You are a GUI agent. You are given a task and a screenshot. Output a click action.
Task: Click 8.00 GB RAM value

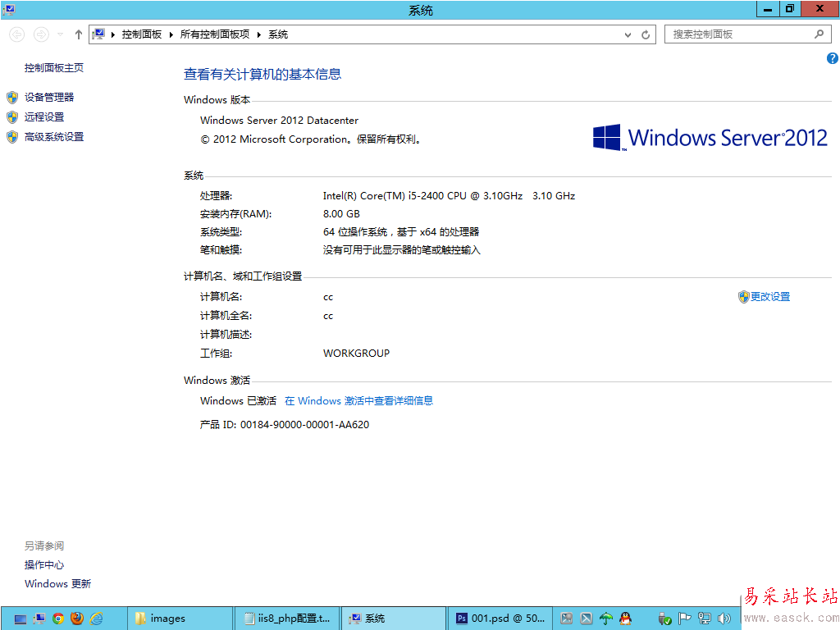[341, 214]
